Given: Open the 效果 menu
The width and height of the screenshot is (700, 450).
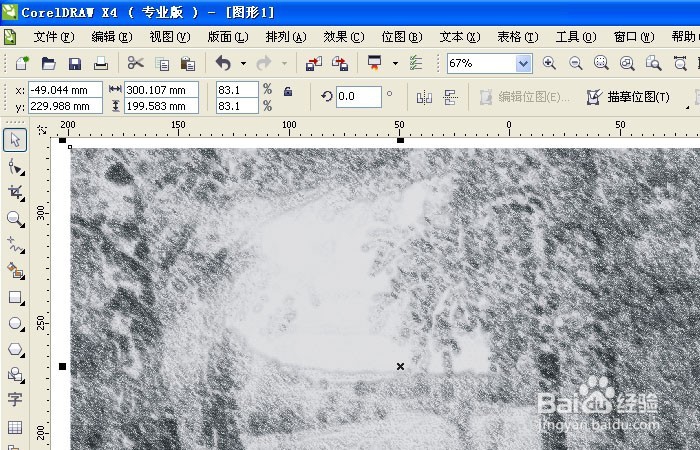Looking at the screenshot, I should pos(344,37).
